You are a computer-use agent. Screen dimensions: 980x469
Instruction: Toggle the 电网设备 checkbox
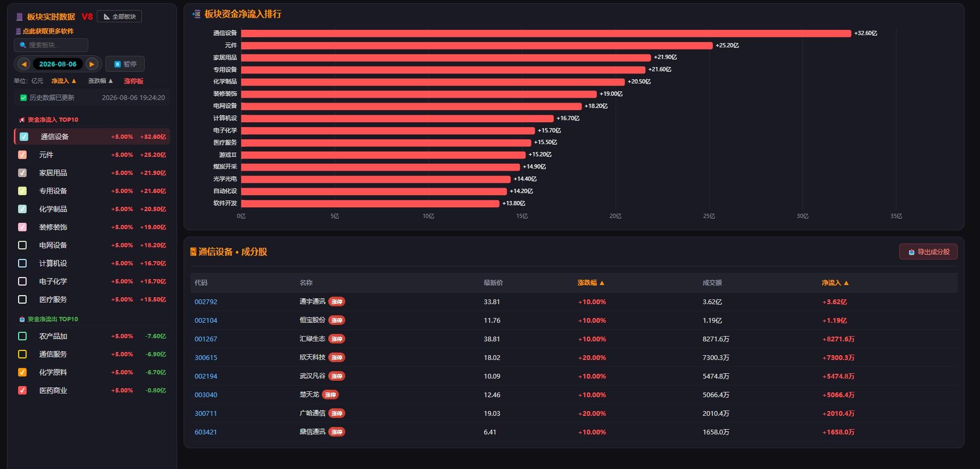22,245
